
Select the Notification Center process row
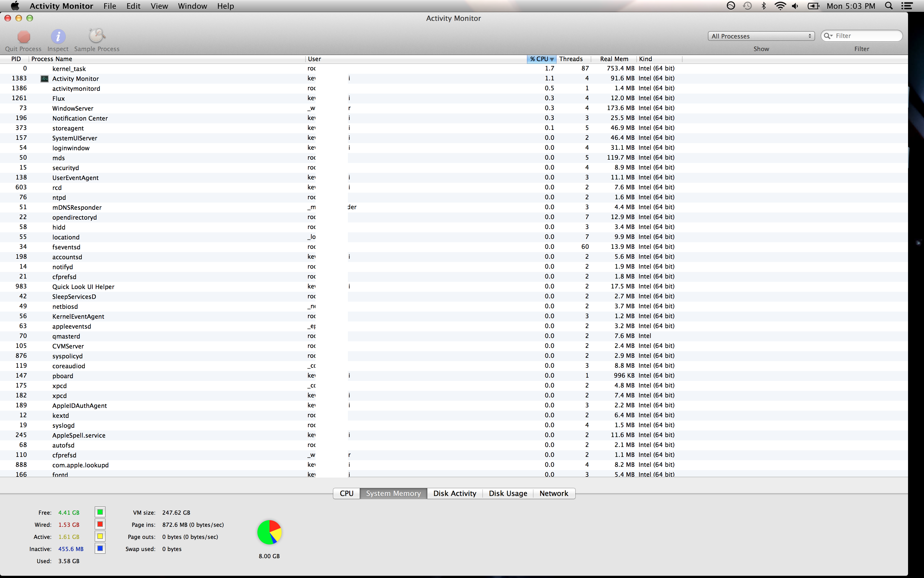pos(453,118)
